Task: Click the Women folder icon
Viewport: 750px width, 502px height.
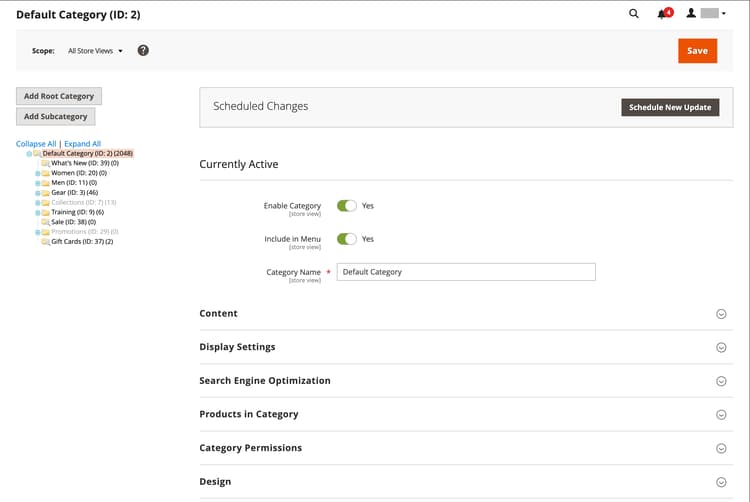Action: (x=45, y=173)
